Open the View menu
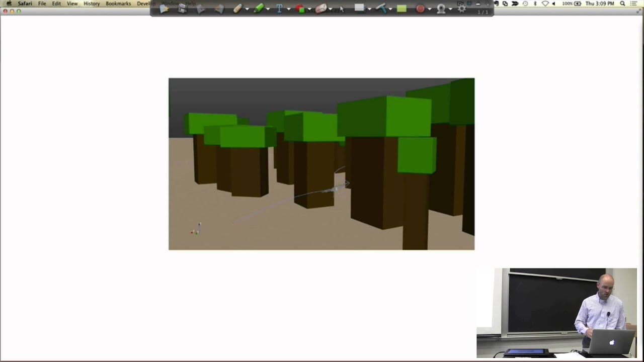This screenshot has width=644, height=362. point(72,4)
